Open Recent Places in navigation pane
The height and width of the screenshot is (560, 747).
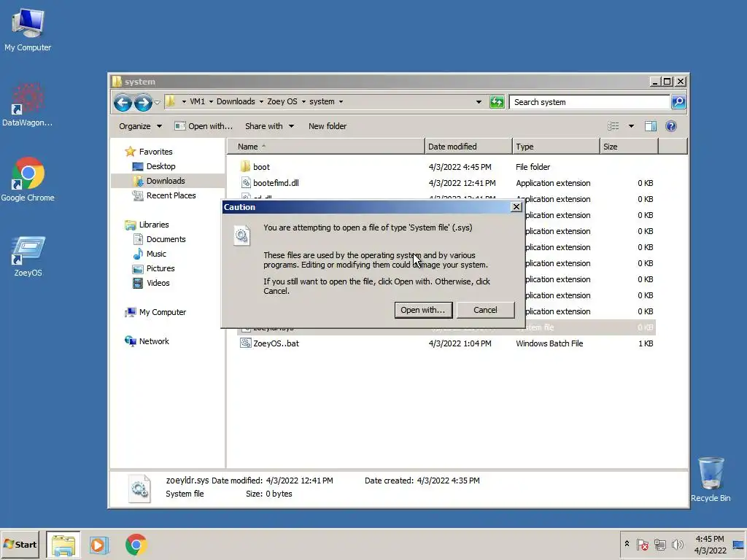point(164,195)
